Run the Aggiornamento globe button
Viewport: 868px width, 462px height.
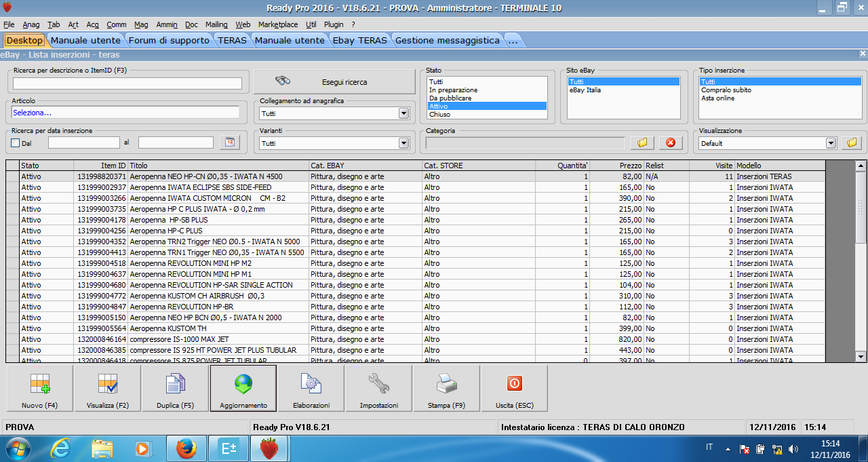[x=243, y=389]
